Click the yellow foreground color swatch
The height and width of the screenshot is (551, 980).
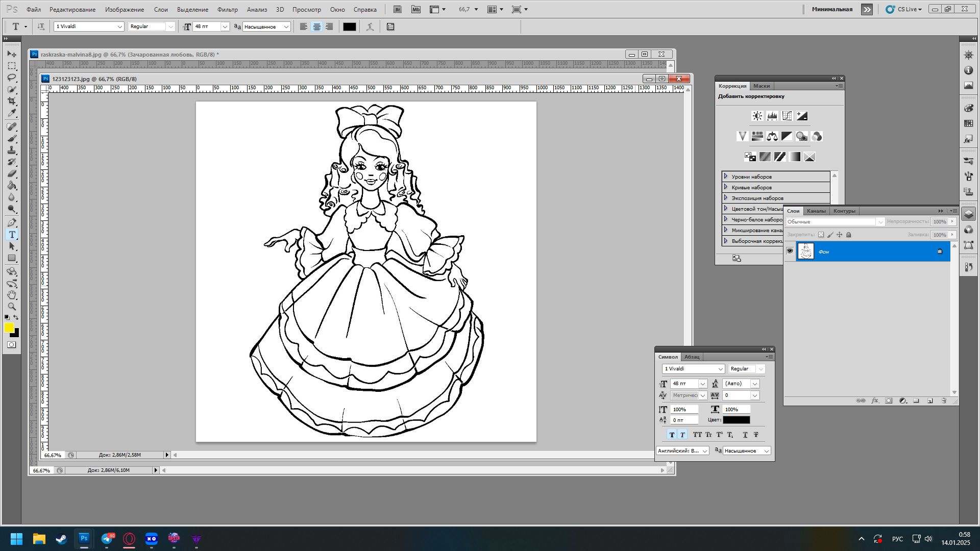[9, 328]
